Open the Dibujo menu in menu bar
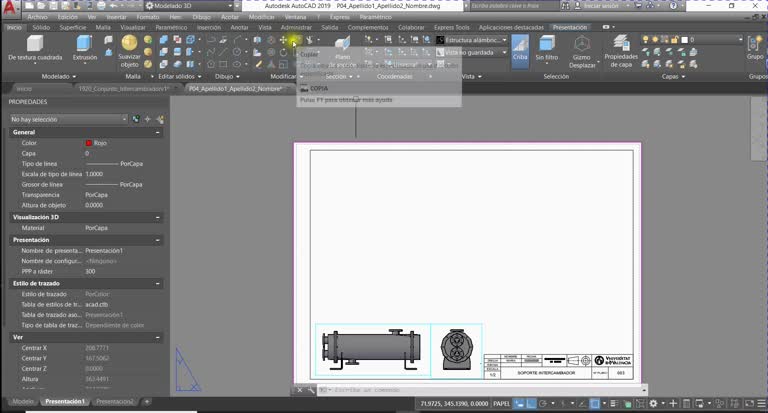The width and height of the screenshot is (768, 413). click(x=201, y=17)
